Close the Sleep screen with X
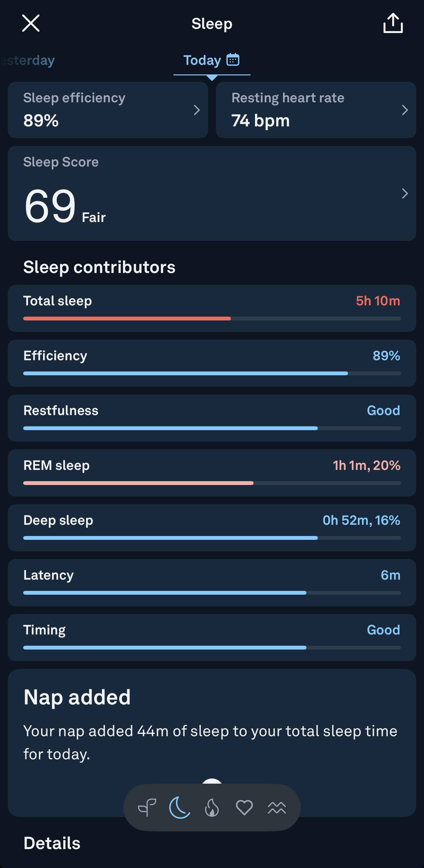424x868 pixels. 31,23
